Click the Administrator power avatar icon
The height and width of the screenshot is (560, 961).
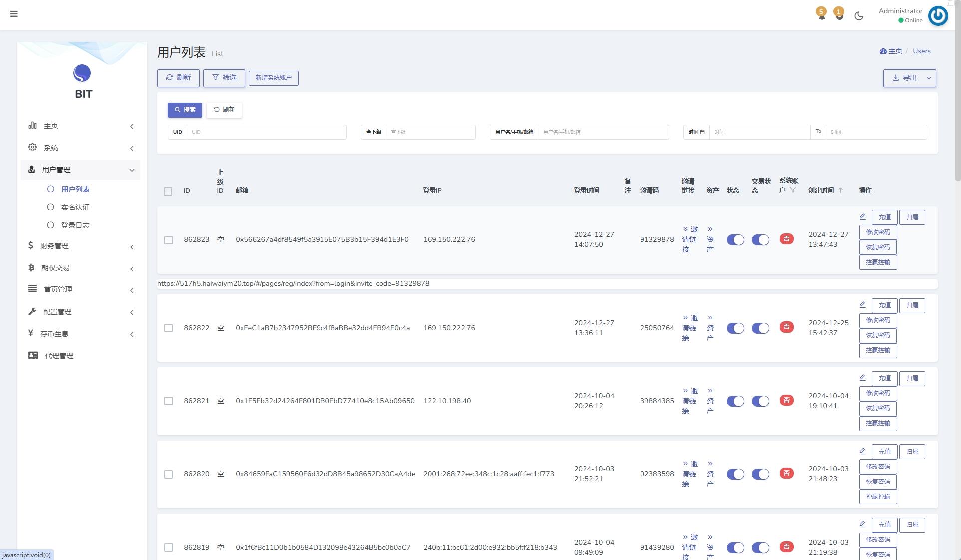[938, 16]
